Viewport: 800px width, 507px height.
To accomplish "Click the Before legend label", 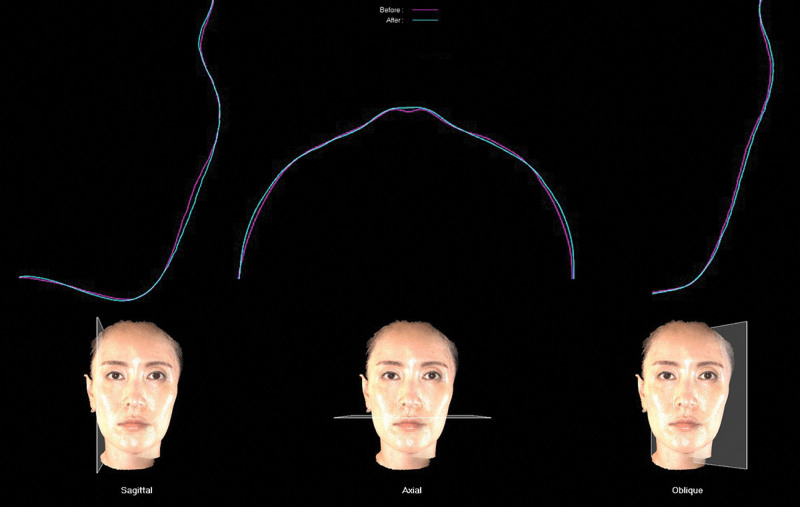I will [x=391, y=10].
